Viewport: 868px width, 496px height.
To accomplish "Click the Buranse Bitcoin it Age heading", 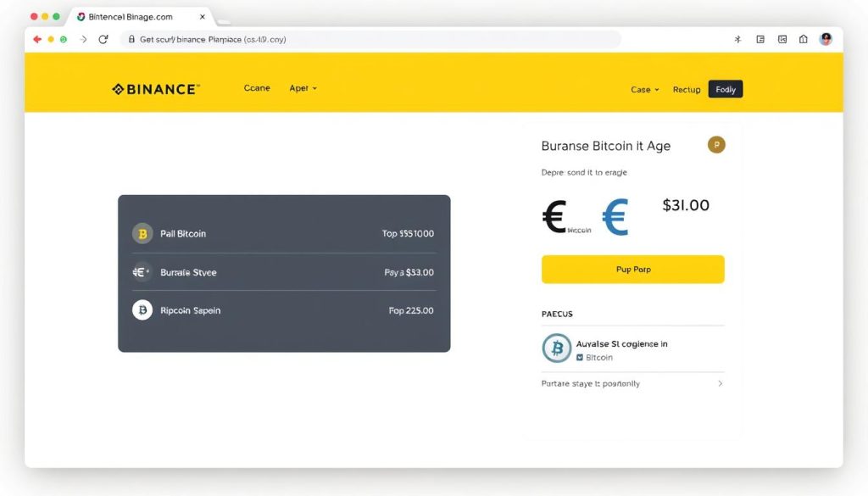I will [605, 146].
